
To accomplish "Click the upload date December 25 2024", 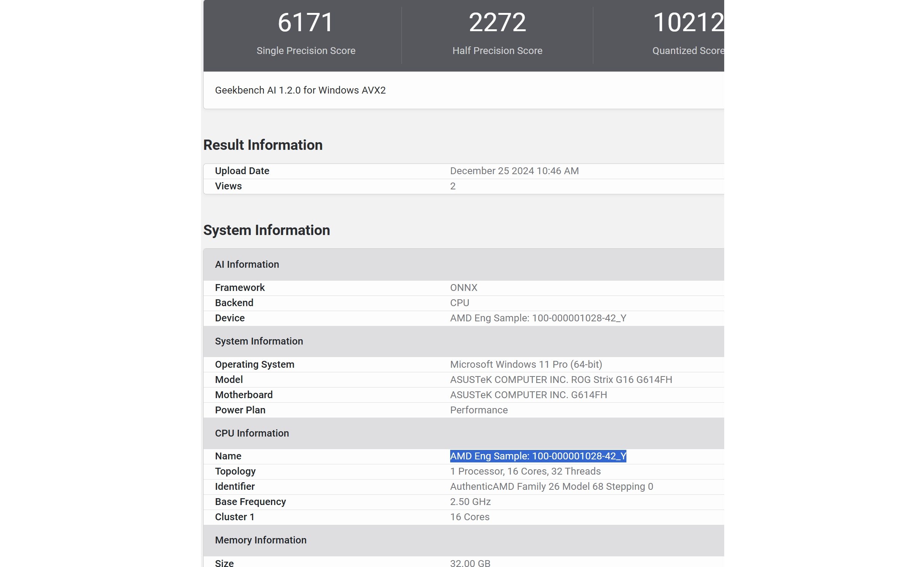I will (x=514, y=171).
